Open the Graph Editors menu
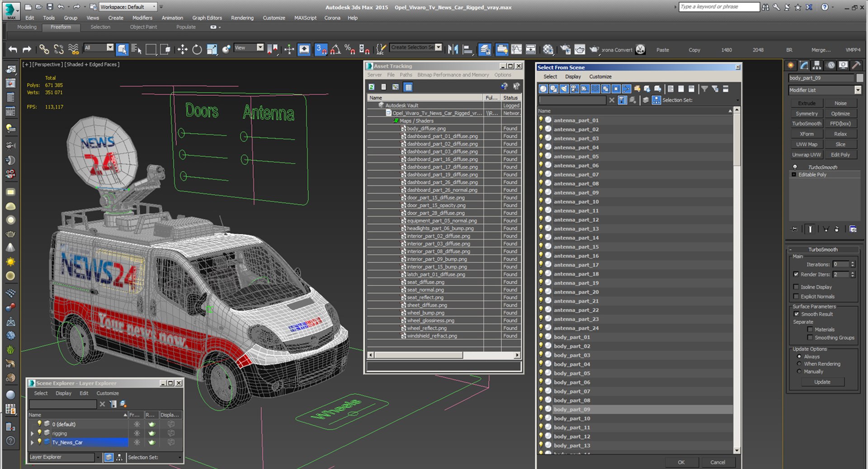This screenshot has width=868, height=469. coord(207,18)
